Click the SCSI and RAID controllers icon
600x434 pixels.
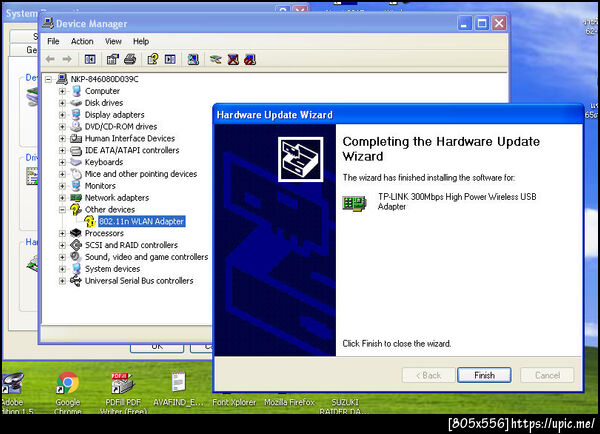[76, 245]
